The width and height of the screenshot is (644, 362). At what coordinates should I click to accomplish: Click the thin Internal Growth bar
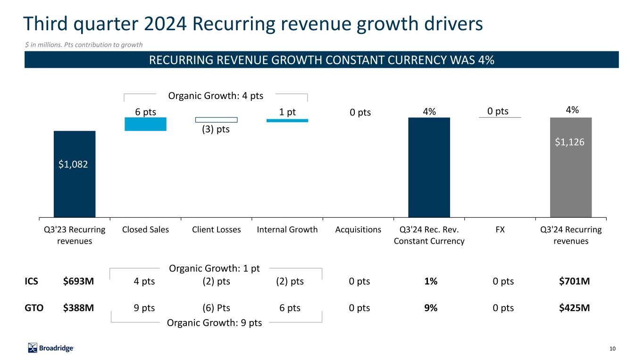tap(287, 121)
